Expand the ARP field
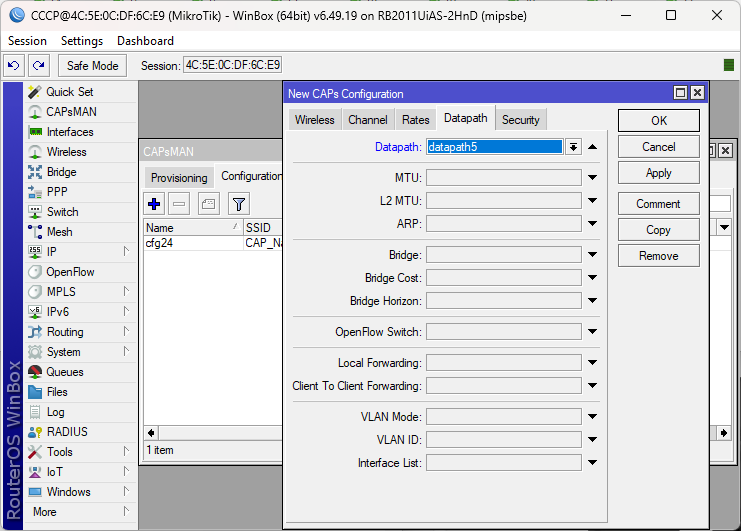The image size is (741, 531). pos(593,223)
